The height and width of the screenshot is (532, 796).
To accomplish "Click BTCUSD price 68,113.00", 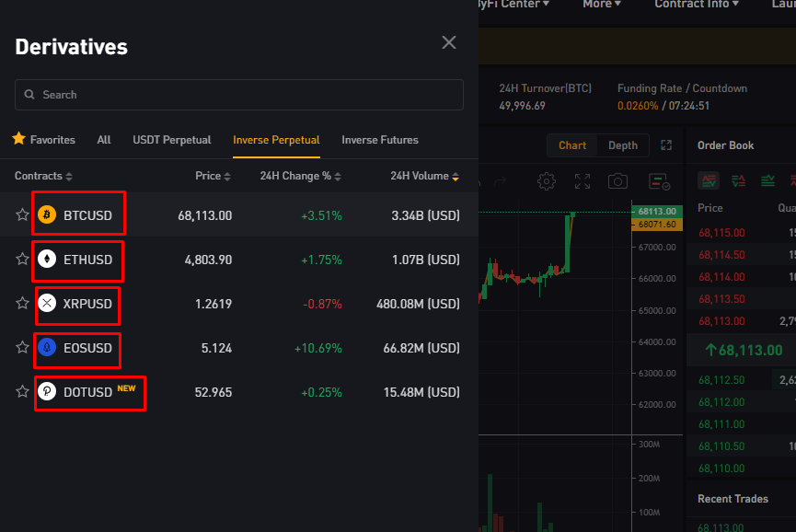I will coord(204,215).
